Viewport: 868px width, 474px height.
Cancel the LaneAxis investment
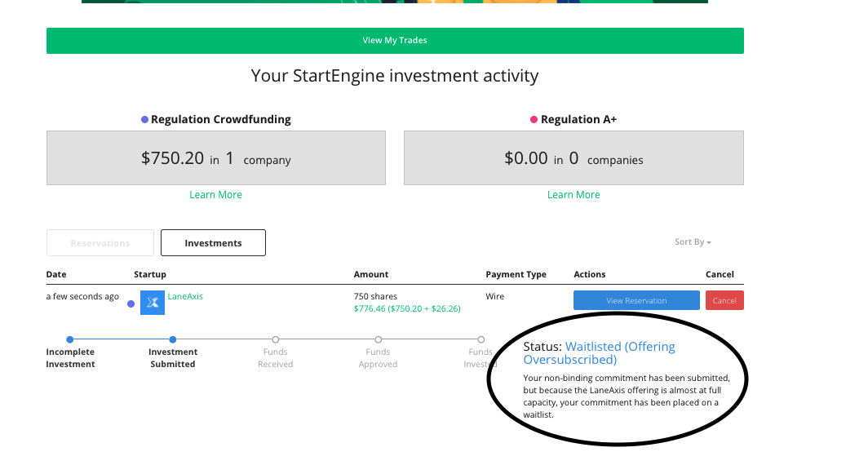pos(724,300)
